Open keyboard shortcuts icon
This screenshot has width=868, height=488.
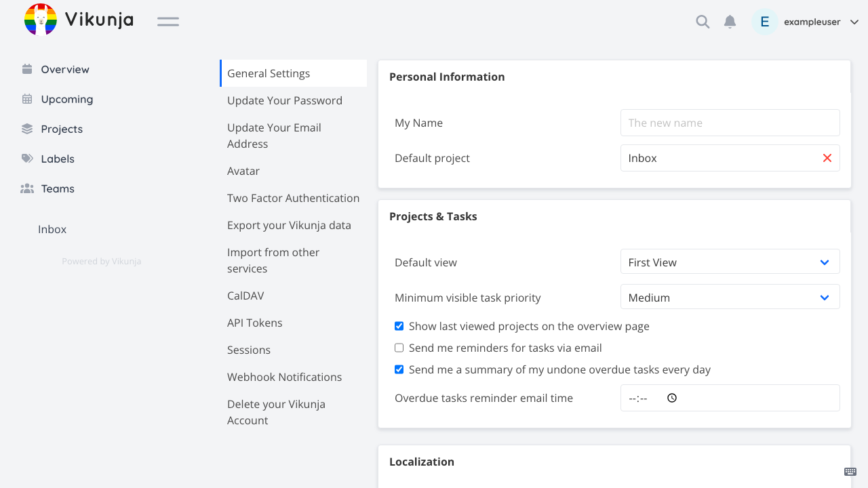[850, 472]
